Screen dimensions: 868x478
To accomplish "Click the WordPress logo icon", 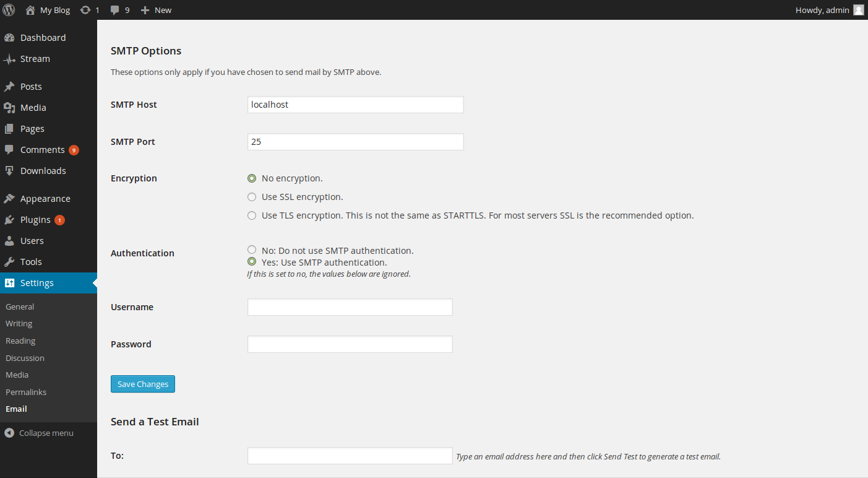I will (x=9, y=10).
